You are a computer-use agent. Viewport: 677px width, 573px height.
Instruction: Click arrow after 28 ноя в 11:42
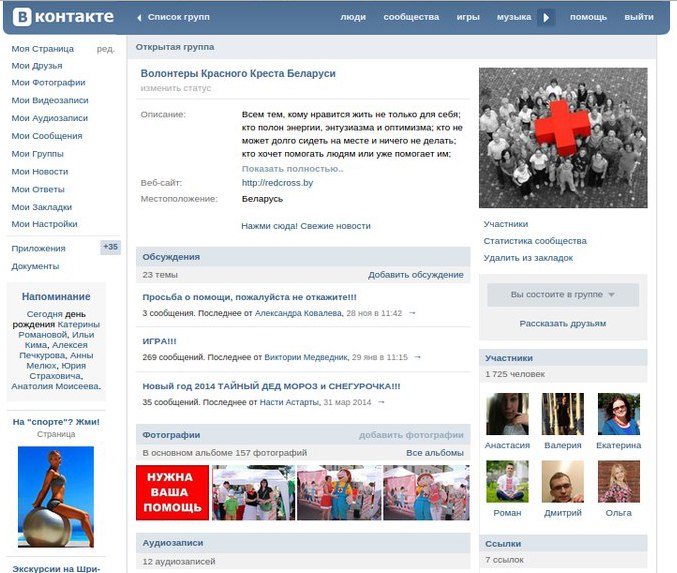point(412,313)
